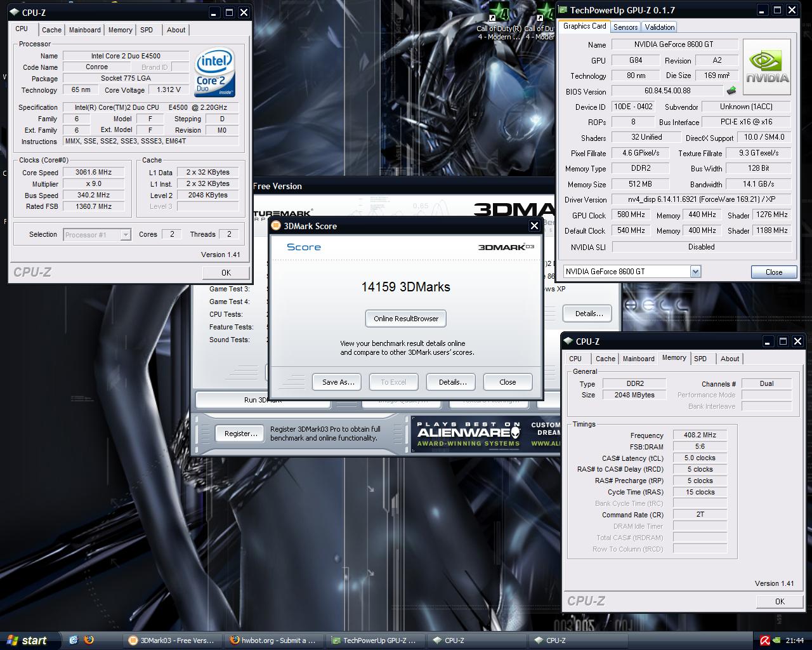The image size is (812, 650).
Task: Launch Internet Explorer from quick launch
Action: [x=73, y=640]
